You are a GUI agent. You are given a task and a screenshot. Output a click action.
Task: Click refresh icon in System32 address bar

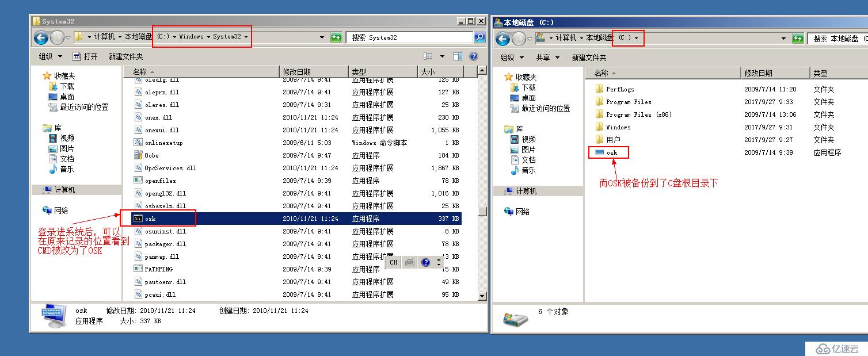click(336, 37)
